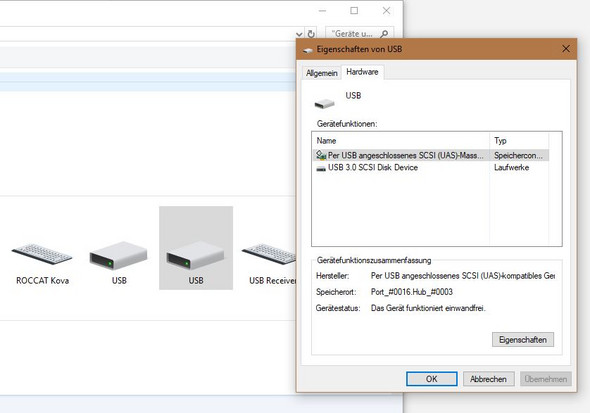This screenshot has width=590, height=413.
Task: Sort by the Typ column header
Action: pos(519,141)
